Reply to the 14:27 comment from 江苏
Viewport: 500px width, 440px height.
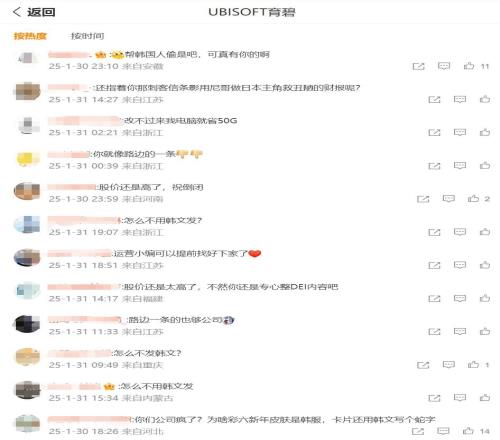pos(460,99)
